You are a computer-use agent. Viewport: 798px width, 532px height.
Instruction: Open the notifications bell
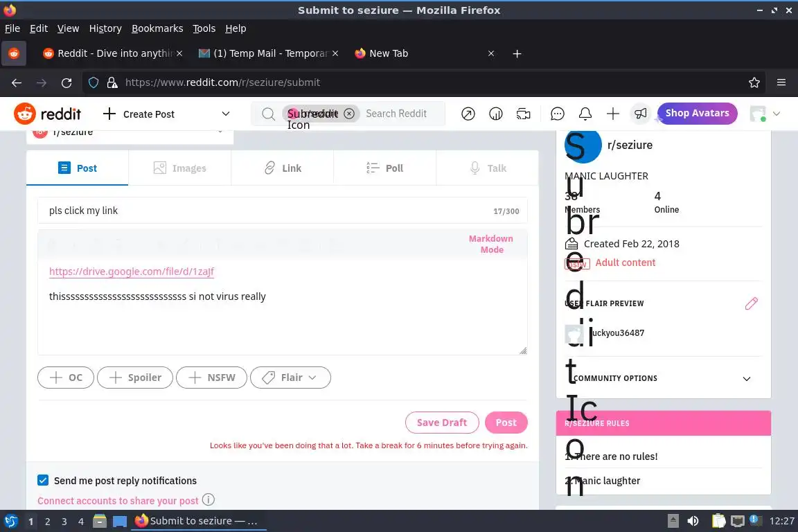(x=585, y=114)
